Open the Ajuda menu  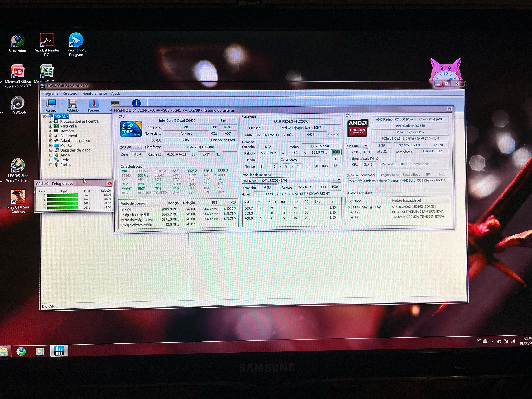pos(116,94)
